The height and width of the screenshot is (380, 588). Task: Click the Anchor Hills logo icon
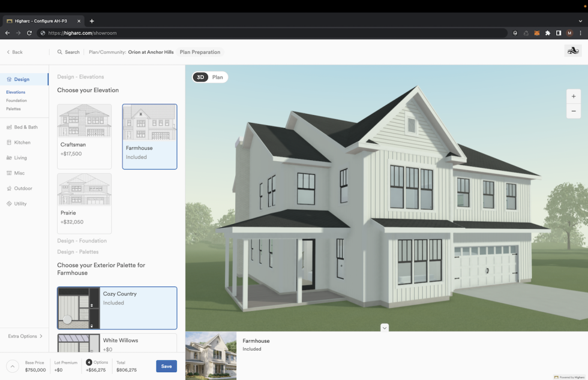point(573,52)
